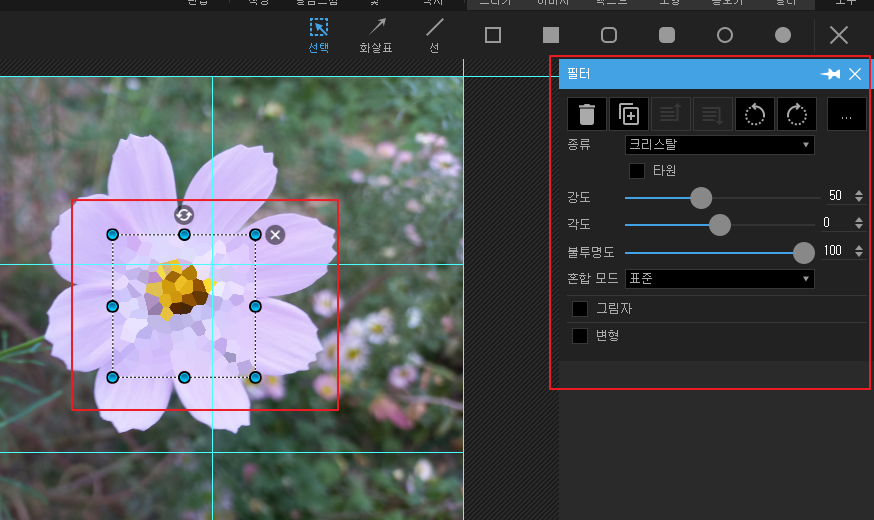
Task: Open the more options ellipsis button
Action: (846, 114)
